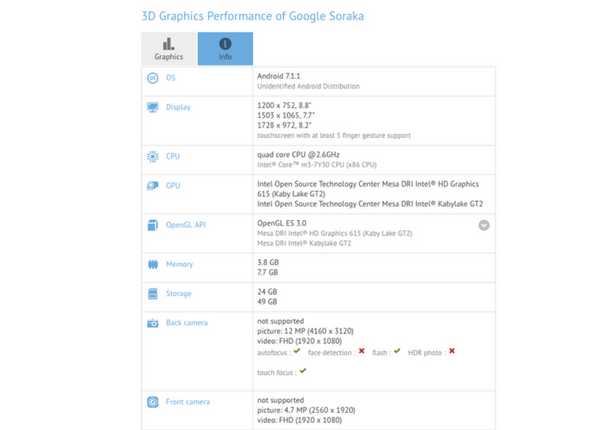This screenshot has width=612, height=430.
Task: Click the 'Front camera' row label
Action: [188, 402]
